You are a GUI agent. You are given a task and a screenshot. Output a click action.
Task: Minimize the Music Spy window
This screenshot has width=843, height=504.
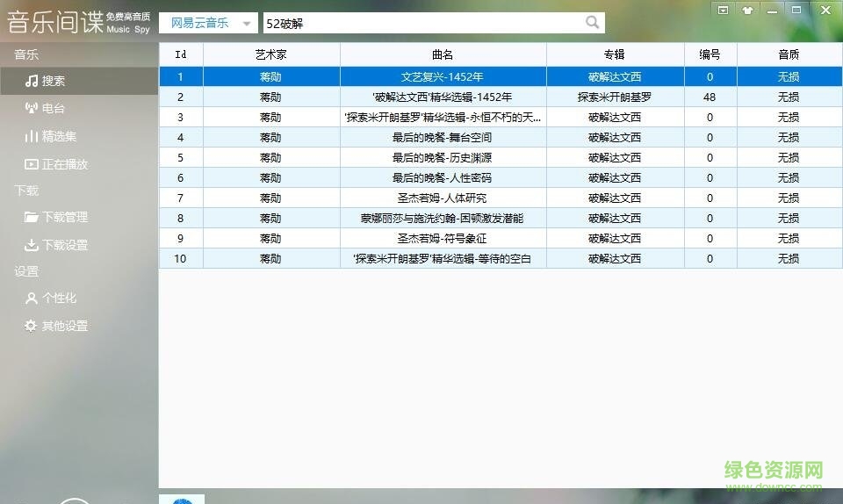[x=772, y=11]
